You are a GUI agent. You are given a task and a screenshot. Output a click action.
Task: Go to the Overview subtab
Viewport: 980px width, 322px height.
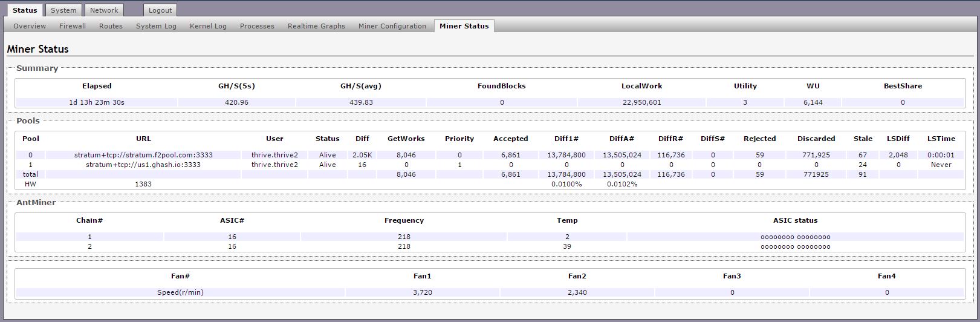pos(30,26)
